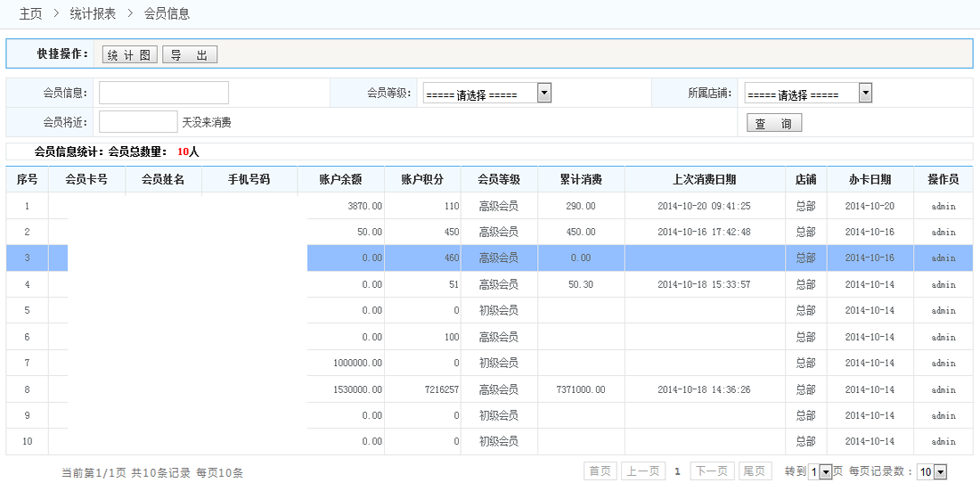Expand the 每页记录数 dropdown
The height and width of the screenshot is (491, 980).
932,471
